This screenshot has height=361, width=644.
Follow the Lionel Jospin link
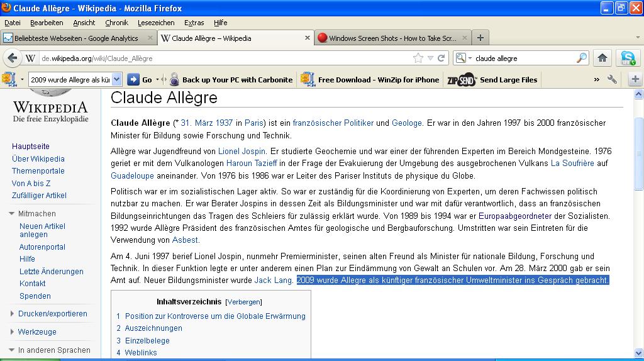[x=242, y=152]
